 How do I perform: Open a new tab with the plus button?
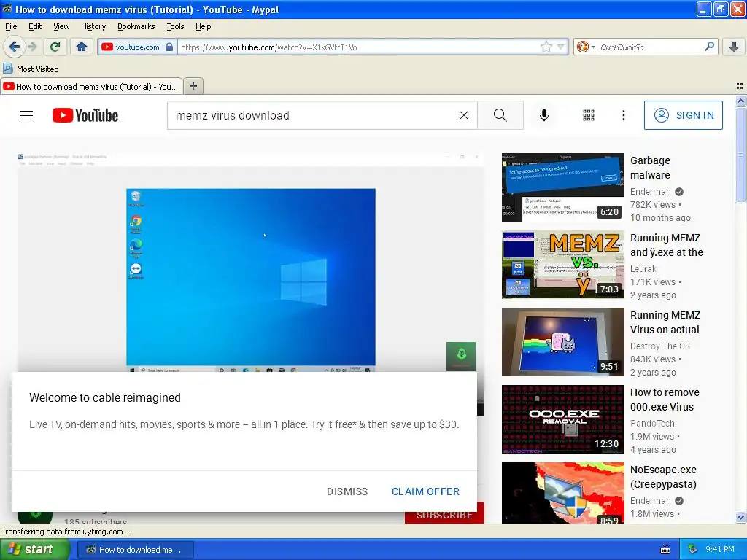[193, 86]
